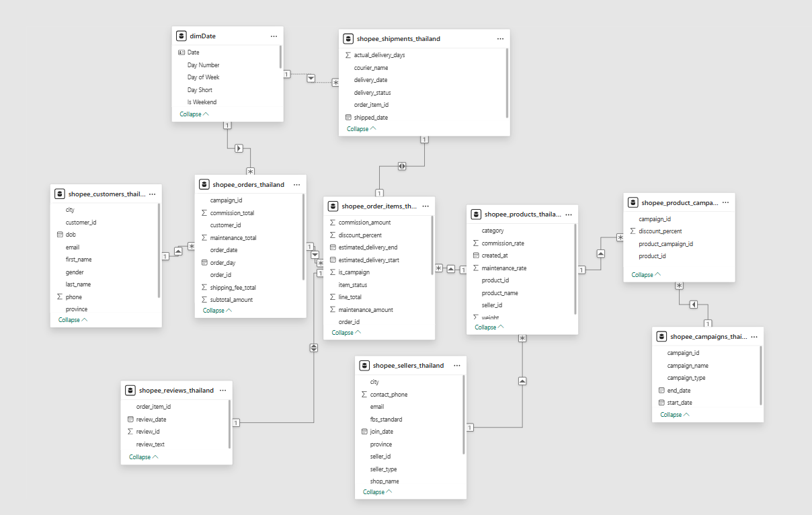This screenshot has height=515, width=812.
Task: Open the shopee_product_campaigns ellipsis menu
Action: point(725,202)
